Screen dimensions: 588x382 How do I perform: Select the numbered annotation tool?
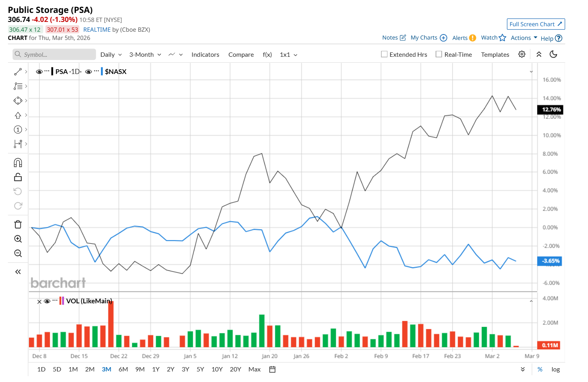point(18,130)
